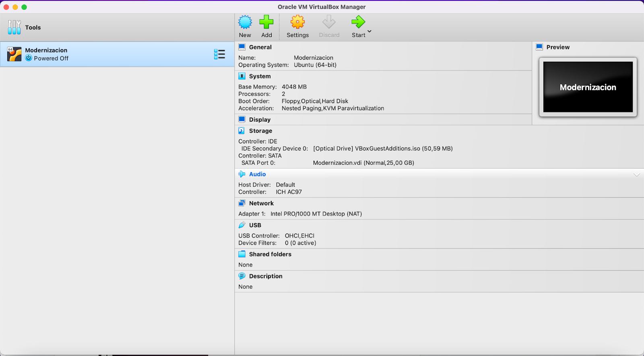Minimize the VirtualBox window with yellow button

click(x=15, y=7)
